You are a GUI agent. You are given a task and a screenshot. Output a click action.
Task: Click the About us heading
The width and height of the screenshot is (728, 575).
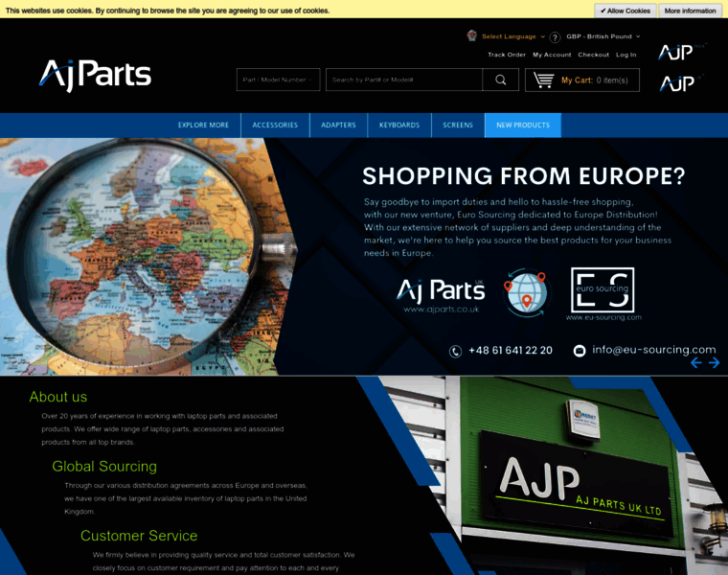coord(58,397)
